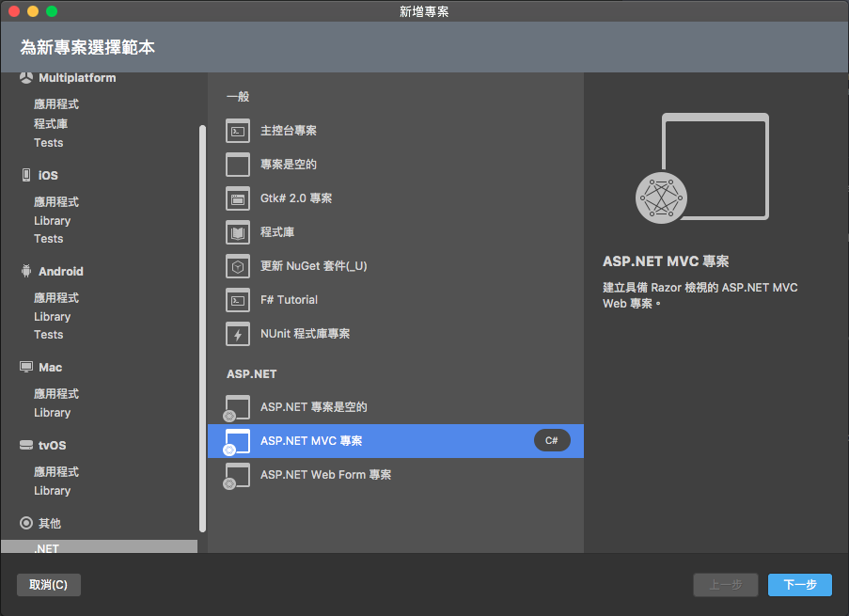This screenshot has height=616, width=849.
Task: Select Library under Mac
Action: click(53, 412)
